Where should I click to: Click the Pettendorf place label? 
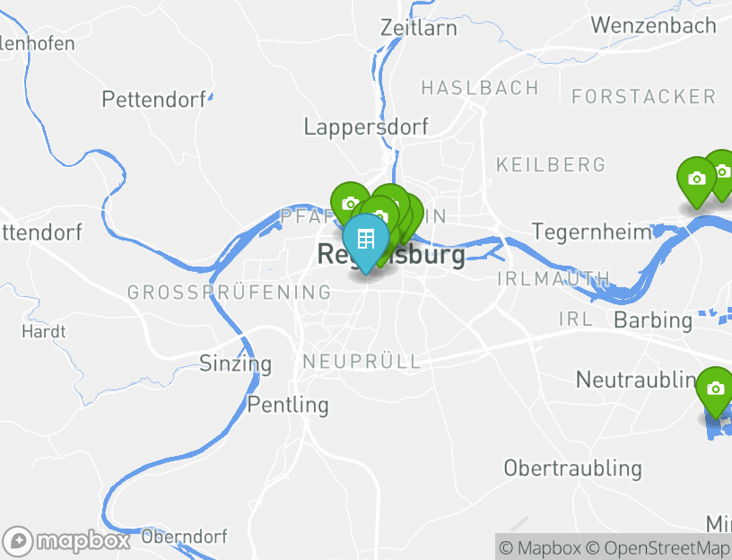pyautogui.click(x=153, y=99)
